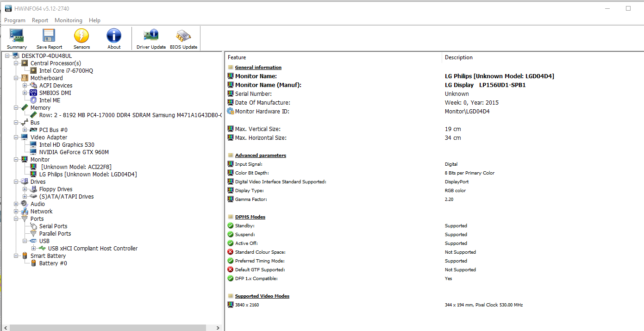The height and width of the screenshot is (331, 644).
Task: Click the SMBIOS DMI icon
Action: coord(33,93)
